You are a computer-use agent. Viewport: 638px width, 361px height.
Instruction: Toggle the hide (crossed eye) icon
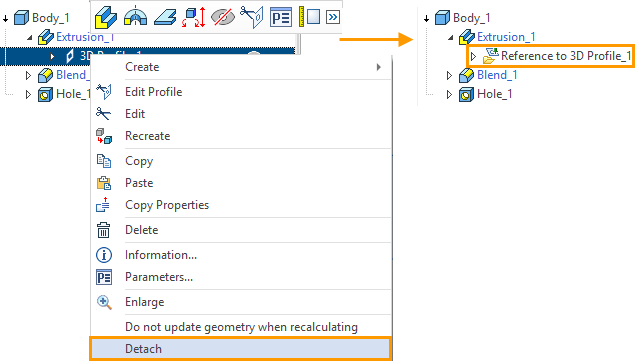(x=223, y=18)
